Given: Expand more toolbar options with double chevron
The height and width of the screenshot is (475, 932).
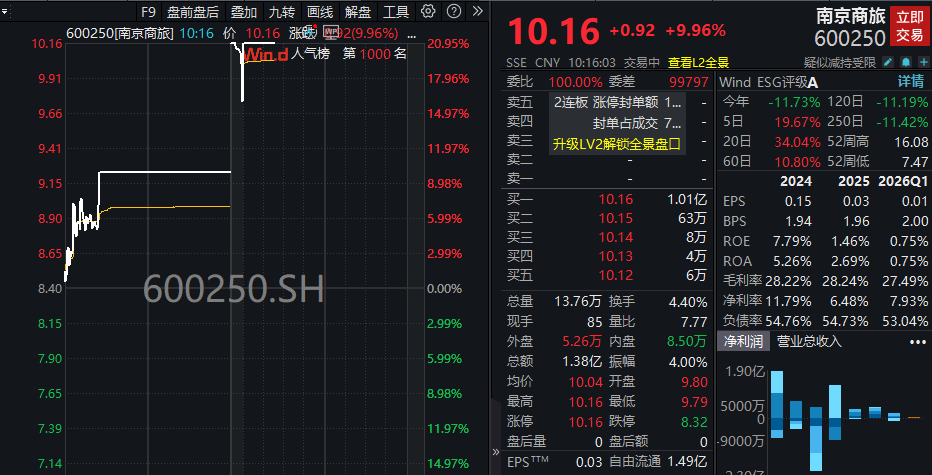Looking at the screenshot, I should tap(477, 11).
